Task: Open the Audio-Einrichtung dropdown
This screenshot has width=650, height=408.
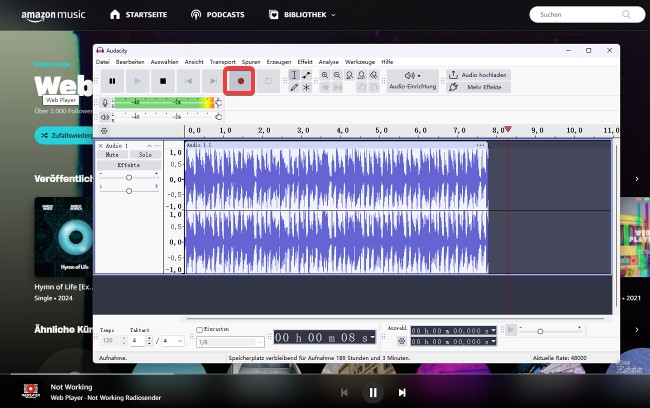Action: (x=412, y=81)
